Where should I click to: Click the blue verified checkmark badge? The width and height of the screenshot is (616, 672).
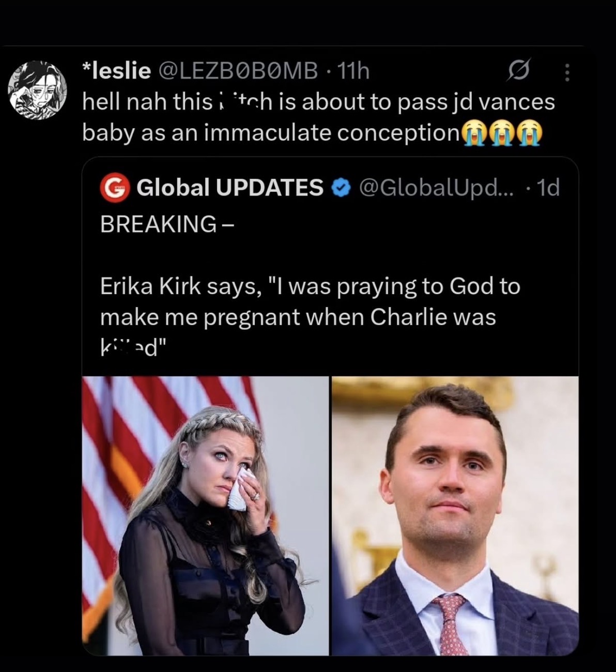click(340, 188)
